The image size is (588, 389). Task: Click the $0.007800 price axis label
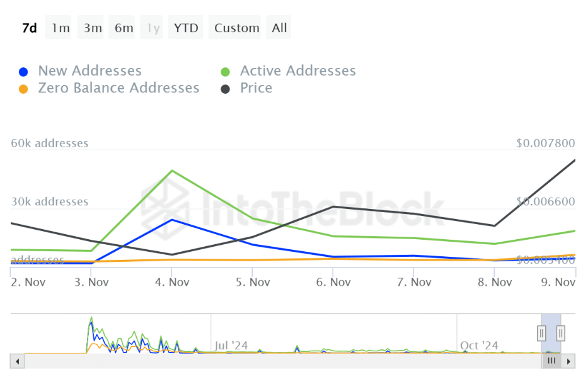pos(546,143)
